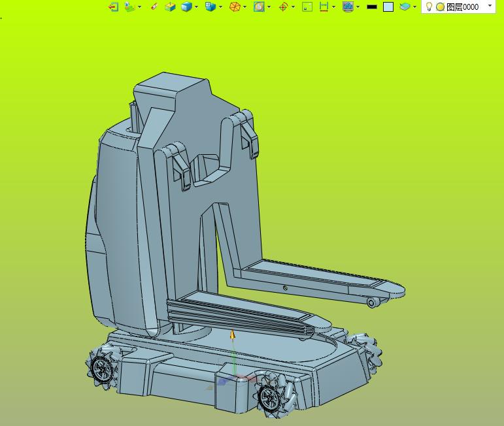This screenshot has width=504, height=426.
Task: Click the green square outline icon
Action: pos(307,7)
